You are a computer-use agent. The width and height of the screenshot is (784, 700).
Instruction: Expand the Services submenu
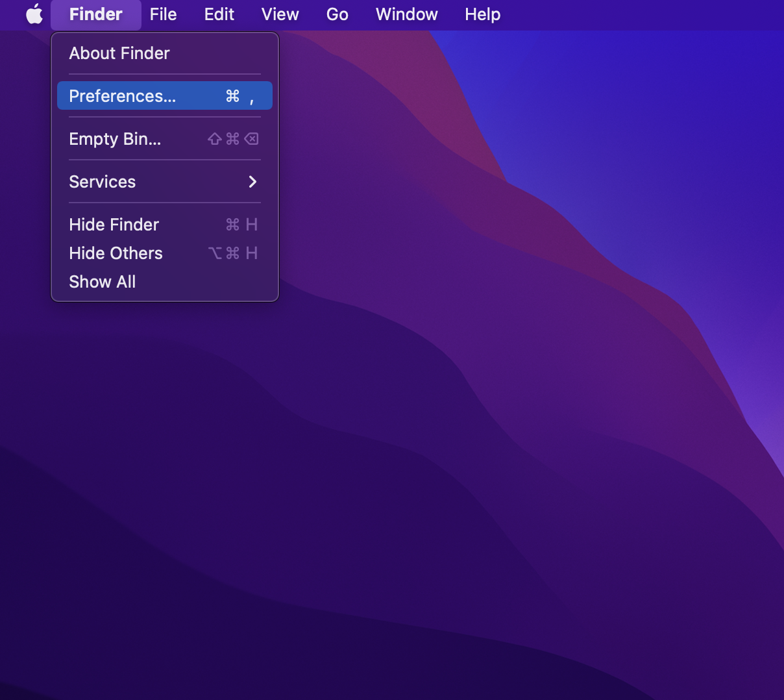tap(165, 182)
